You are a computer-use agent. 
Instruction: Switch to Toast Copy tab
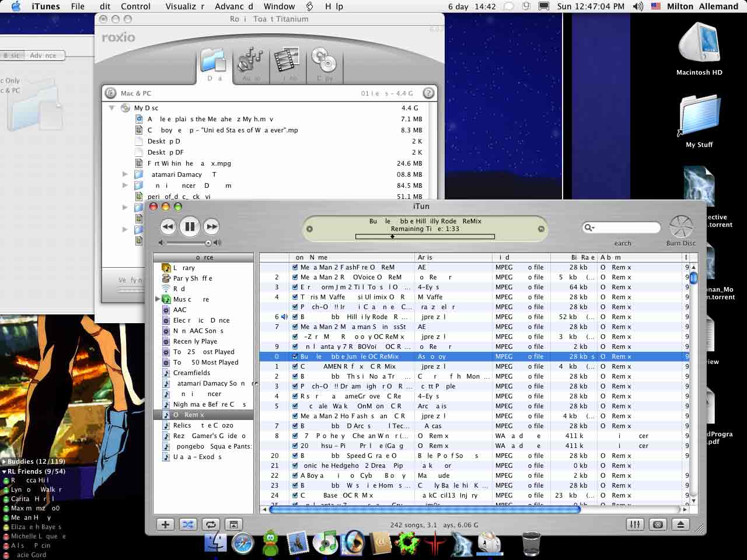click(323, 65)
